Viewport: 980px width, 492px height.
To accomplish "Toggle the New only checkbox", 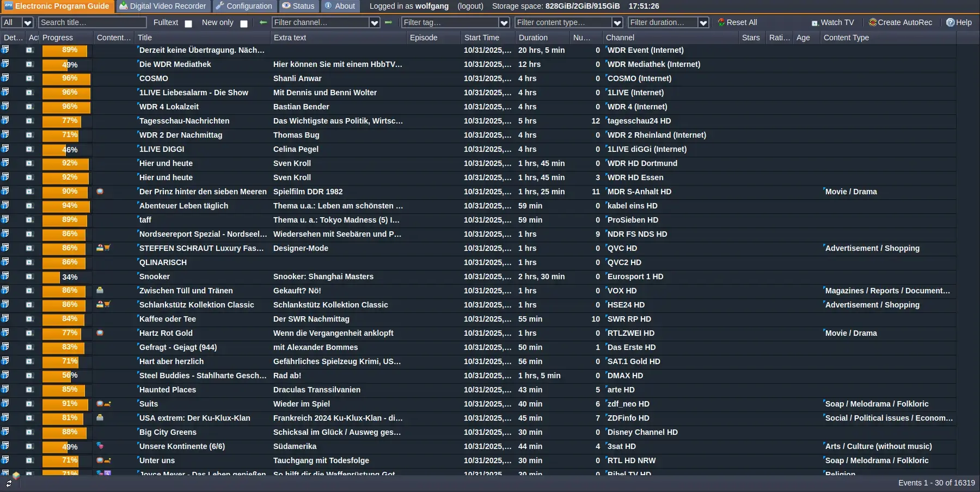I will pos(244,23).
